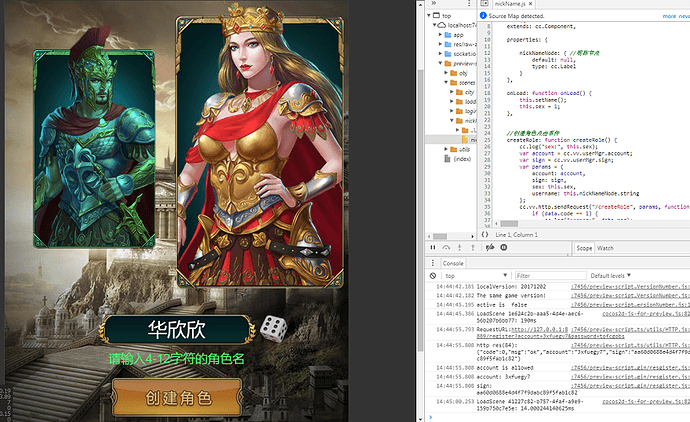The image size is (690, 422).
Task: Expand the socket.io folder
Action: click(440, 54)
